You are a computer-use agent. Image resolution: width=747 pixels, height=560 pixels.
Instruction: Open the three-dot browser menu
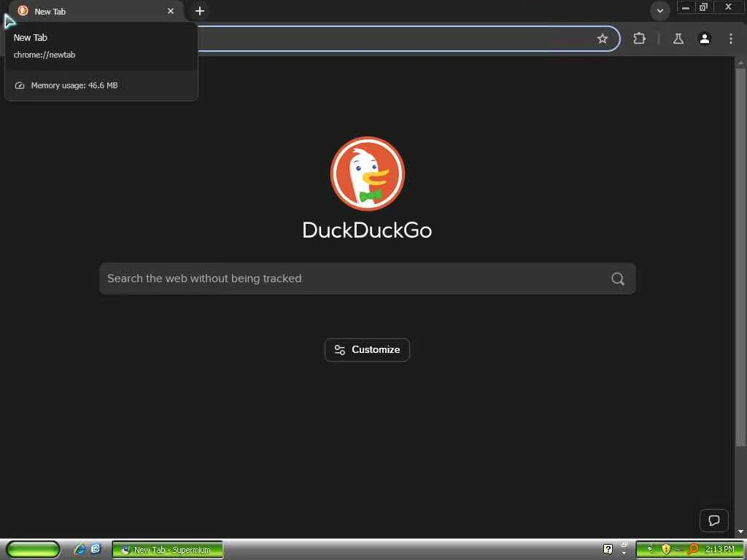click(x=730, y=39)
